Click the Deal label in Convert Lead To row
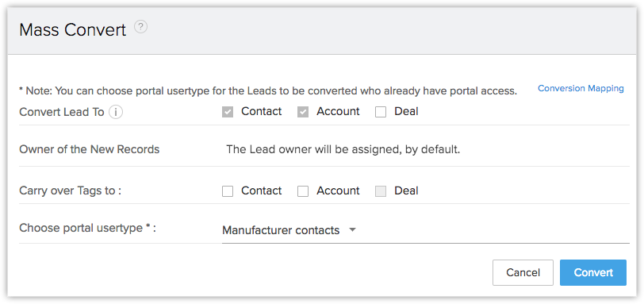This screenshot has width=644, height=304. [406, 111]
